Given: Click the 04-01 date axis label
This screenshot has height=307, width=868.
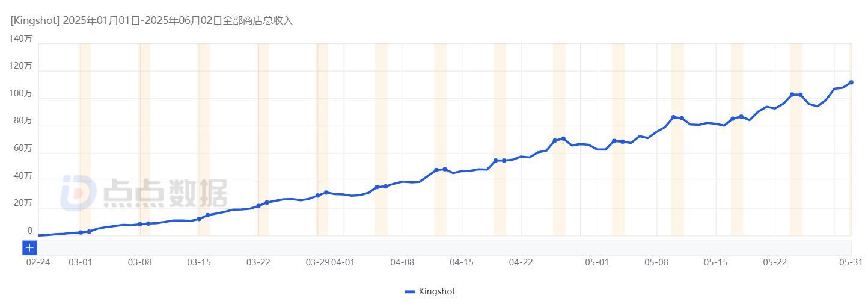Looking at the screenshot, I should pyautogui.click(x=343, y=262).
